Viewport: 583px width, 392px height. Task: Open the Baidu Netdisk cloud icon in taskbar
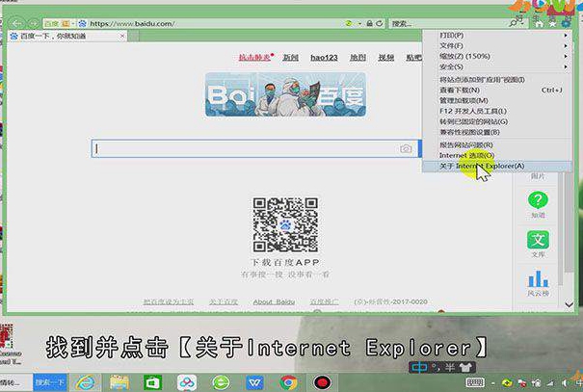point(187,382)
